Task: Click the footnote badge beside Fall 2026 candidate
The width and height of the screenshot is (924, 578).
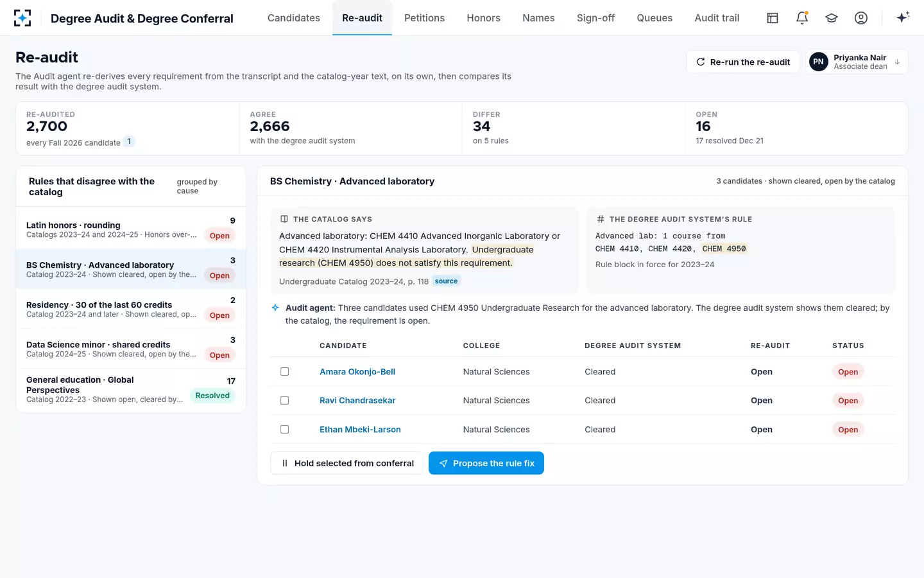Action: point(129,141)
